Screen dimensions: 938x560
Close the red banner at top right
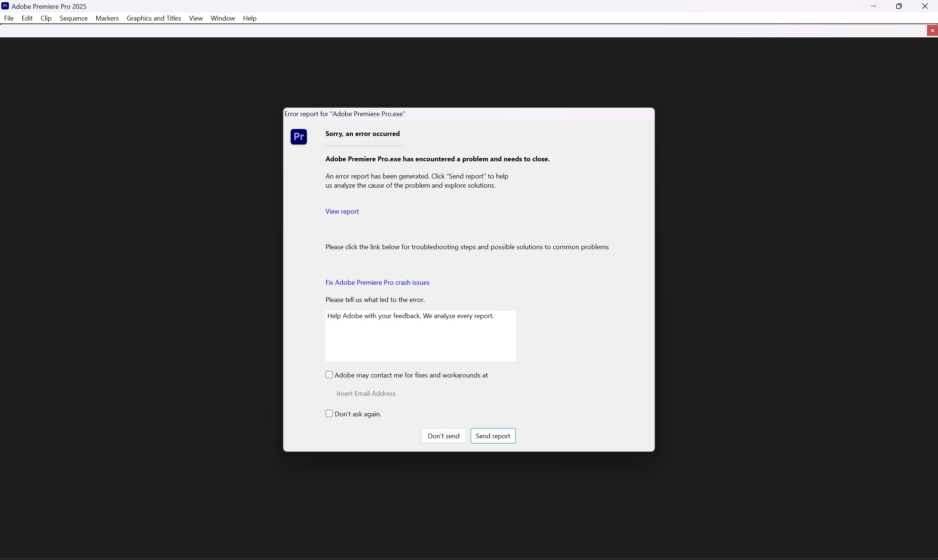[x=932, y=30]
